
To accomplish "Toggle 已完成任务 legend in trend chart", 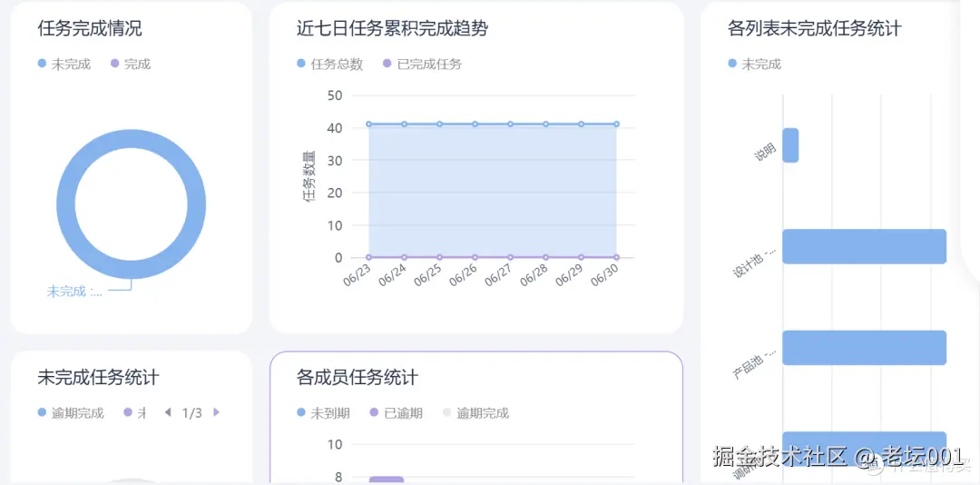I will tap(423, 64).
